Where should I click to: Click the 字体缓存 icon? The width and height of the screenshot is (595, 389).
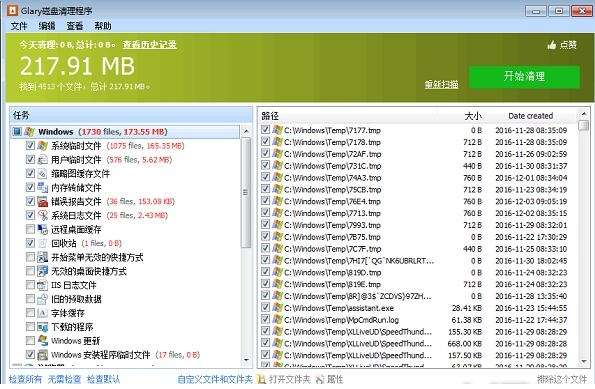[x=42, y=313]
